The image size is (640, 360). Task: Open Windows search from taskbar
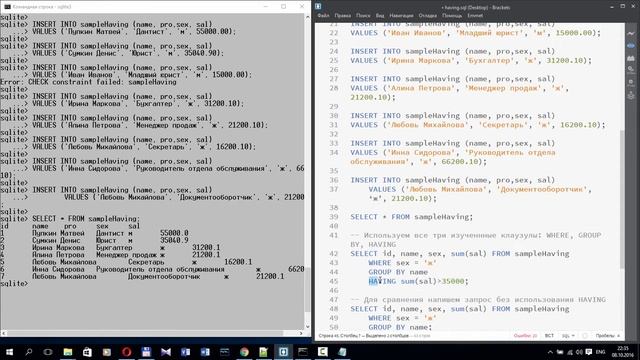[x=29, y=351]
